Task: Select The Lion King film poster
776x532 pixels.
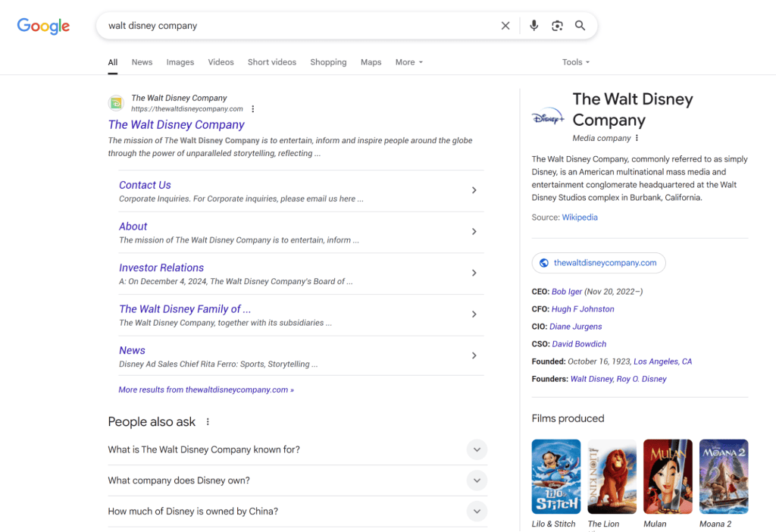Action: 612,477
